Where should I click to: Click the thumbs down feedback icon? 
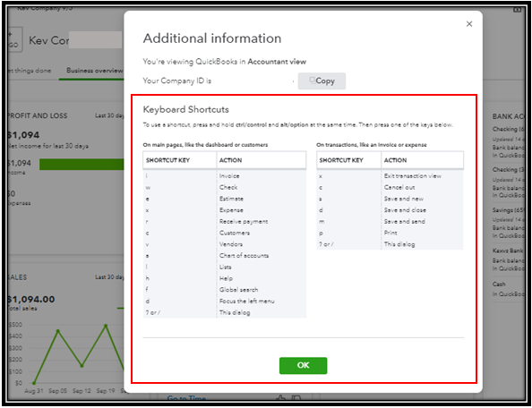coord(296,398)
